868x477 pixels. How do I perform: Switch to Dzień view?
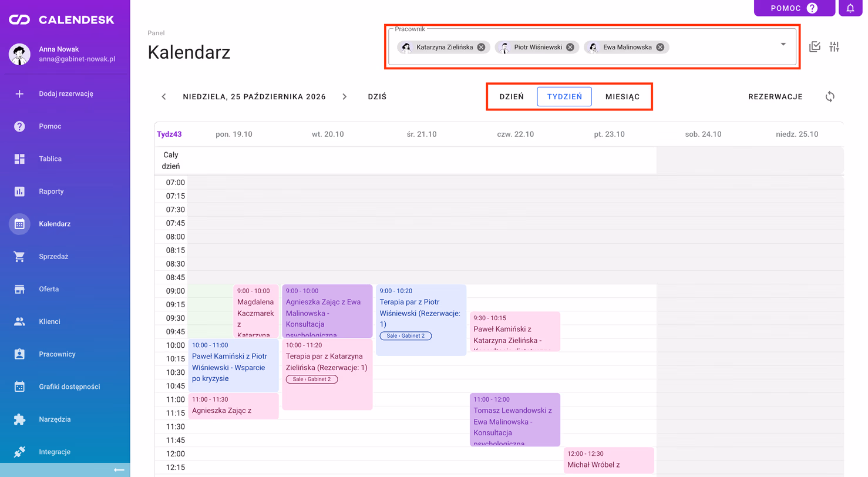point(512,97)
